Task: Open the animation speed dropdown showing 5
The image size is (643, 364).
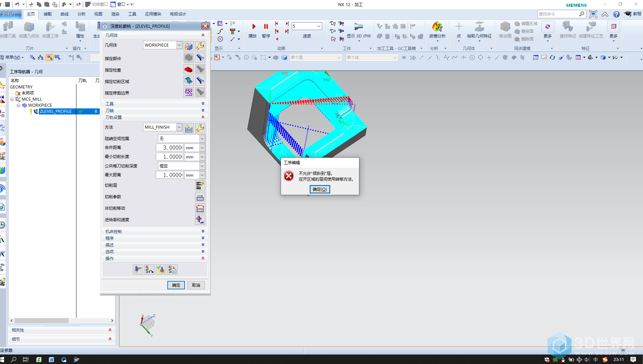Action: (319, 26)
